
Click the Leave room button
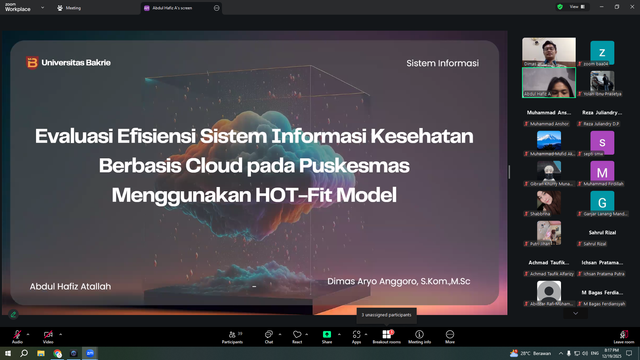pos(624,337)
